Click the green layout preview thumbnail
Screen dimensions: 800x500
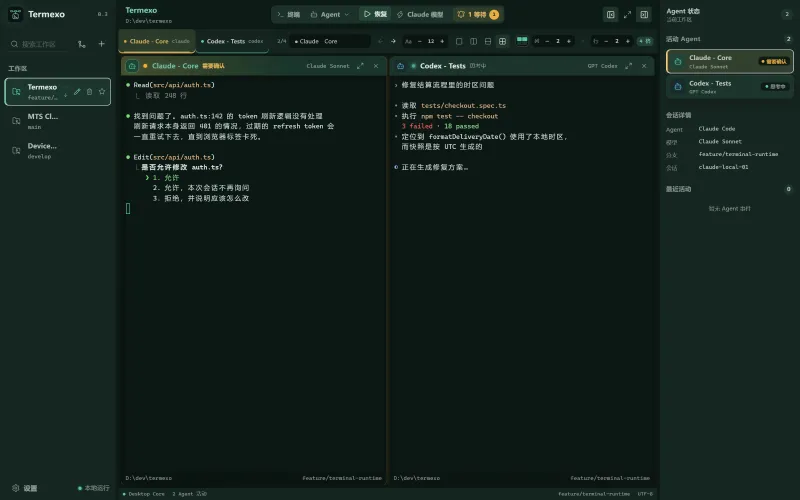click(522, 40)
